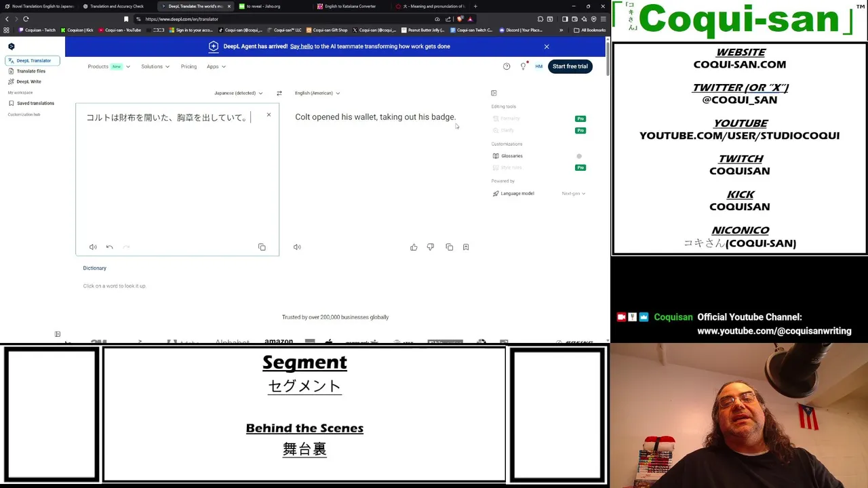Click the Formality Pro badge

click(580, 119)
